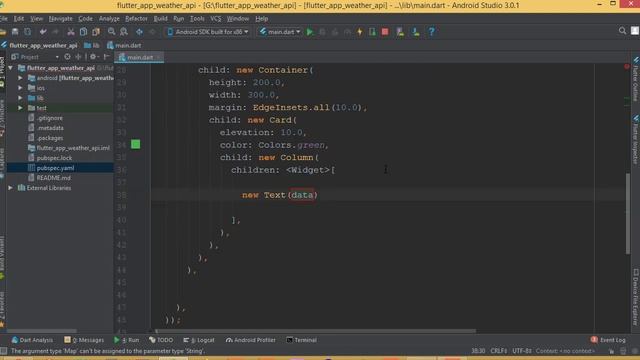Click Hide Project panel icon

pyautogui.click(x=107, y=57)
